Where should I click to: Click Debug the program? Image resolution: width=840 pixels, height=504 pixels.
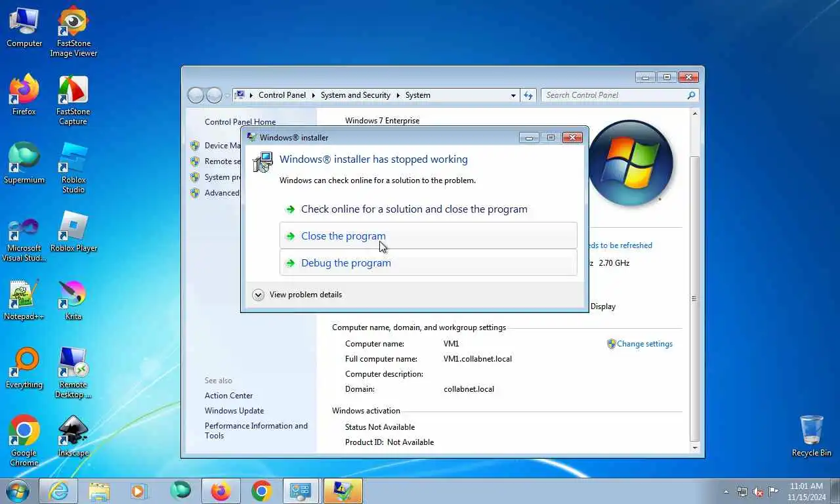click(x=428, y=262)
